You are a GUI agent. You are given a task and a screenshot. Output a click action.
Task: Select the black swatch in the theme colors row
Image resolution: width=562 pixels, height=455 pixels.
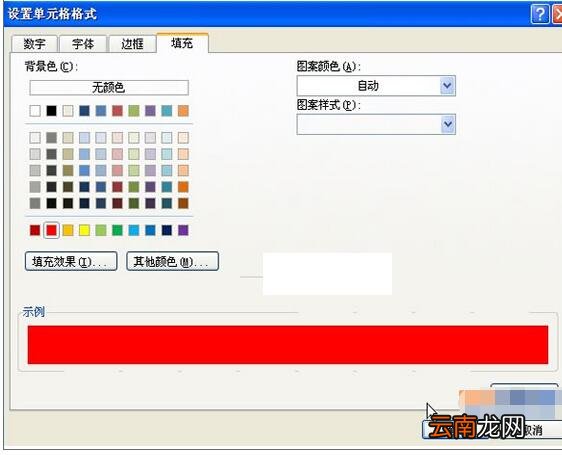(51, 111)
